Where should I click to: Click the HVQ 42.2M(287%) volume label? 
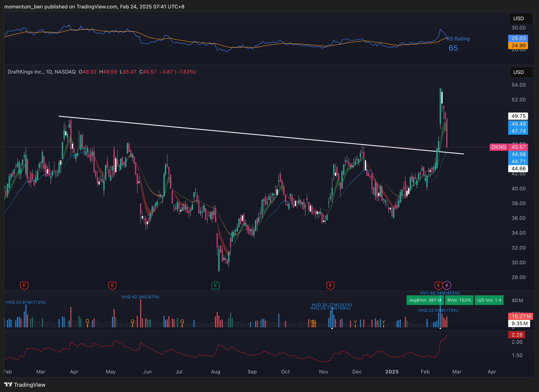(140, 297)
